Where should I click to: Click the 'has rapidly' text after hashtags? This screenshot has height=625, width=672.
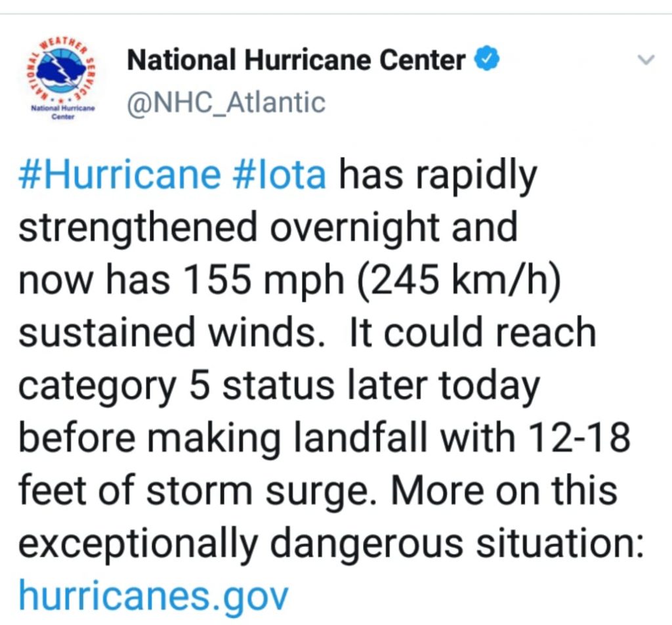438,176
